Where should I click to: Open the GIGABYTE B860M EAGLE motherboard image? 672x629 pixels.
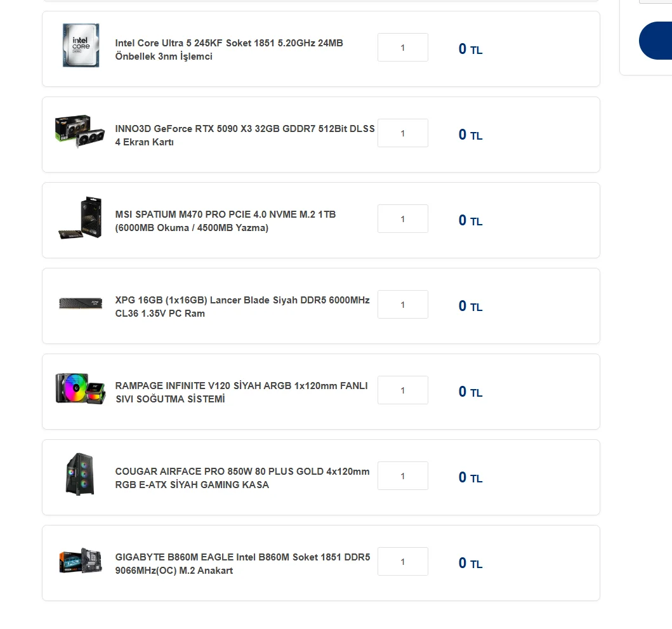(81, 560)
